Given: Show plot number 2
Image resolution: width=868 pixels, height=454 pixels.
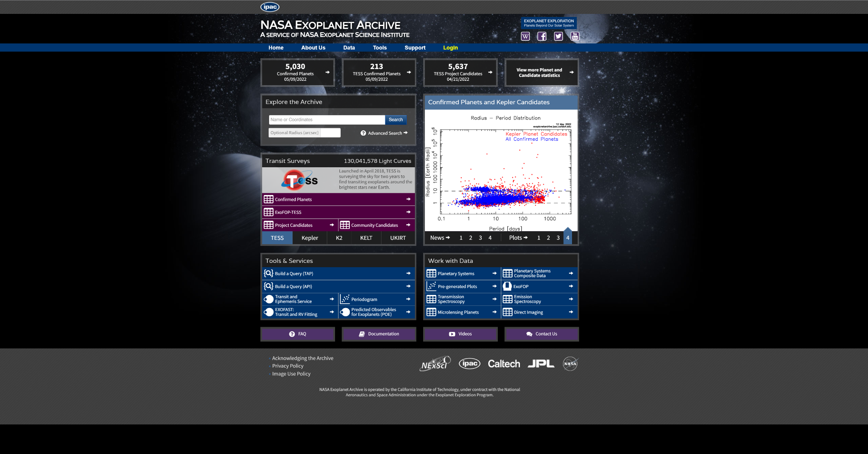Looking at the screenshot, I should click(x=548, y=238).
